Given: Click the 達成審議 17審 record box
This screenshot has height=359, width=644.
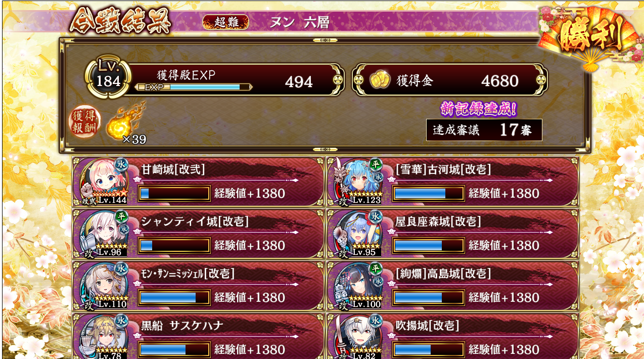Looking at the screenshot, I should point(484,130).
